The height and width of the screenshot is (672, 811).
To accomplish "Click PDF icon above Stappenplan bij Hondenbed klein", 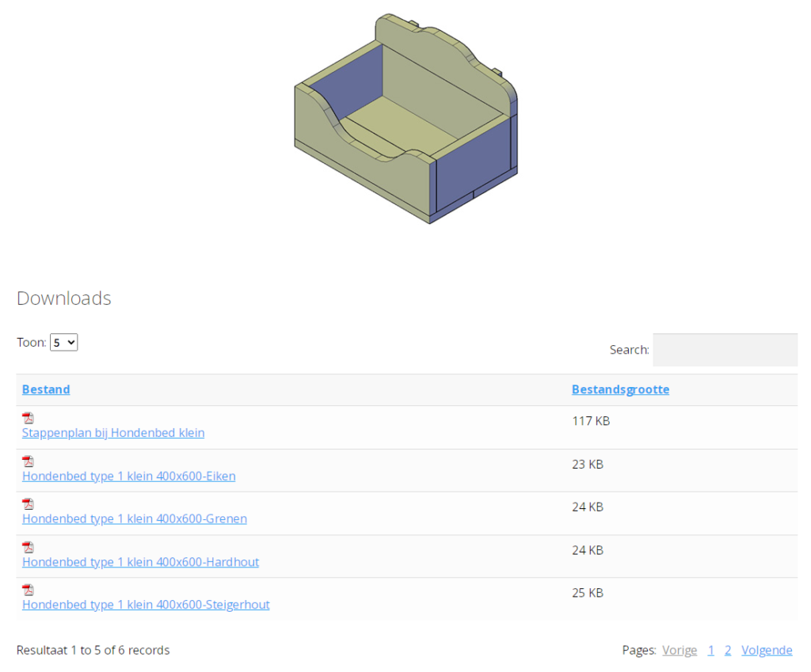I will click(28, 418).
